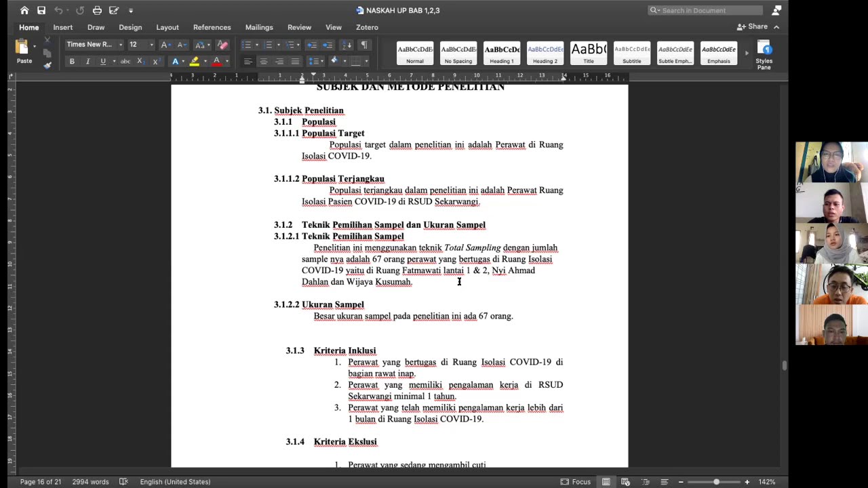Open the Insert tab
This screenshot has height=488, width=868.
[x=63, y=27]
